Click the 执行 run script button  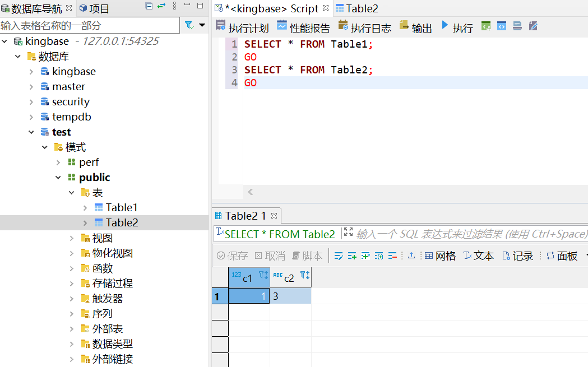pos(457,27)
